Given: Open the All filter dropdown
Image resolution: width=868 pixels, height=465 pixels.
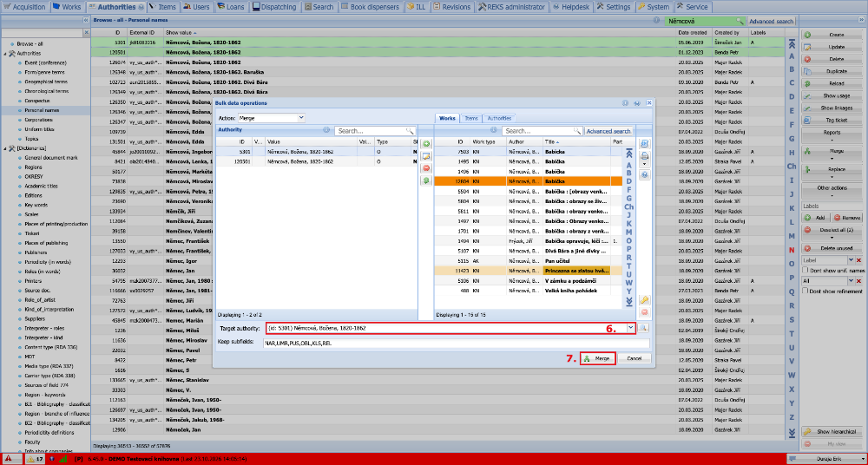Looking at the screenshot, I should click(851, 281).
